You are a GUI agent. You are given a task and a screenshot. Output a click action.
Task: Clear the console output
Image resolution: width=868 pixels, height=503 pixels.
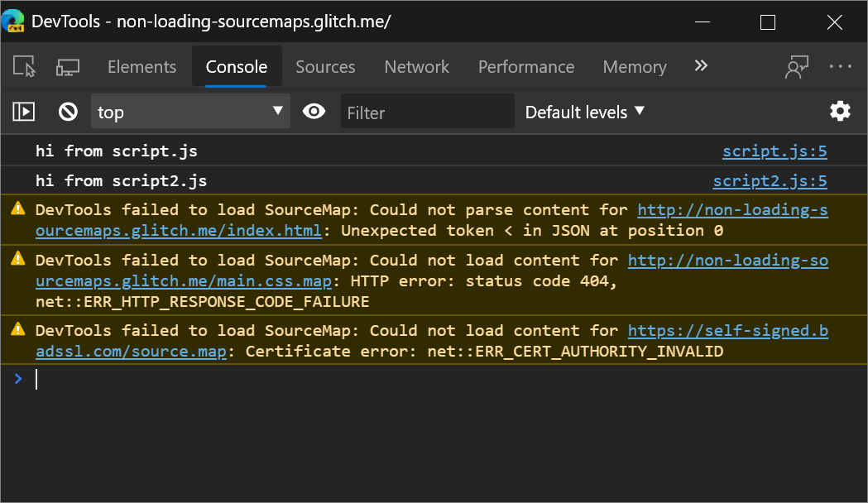(67, 111)
